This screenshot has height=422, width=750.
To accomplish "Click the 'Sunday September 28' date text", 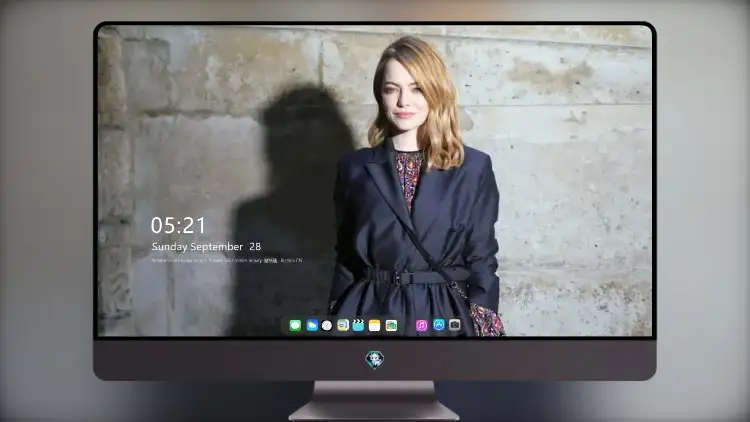I will click(x=206, y=247).
